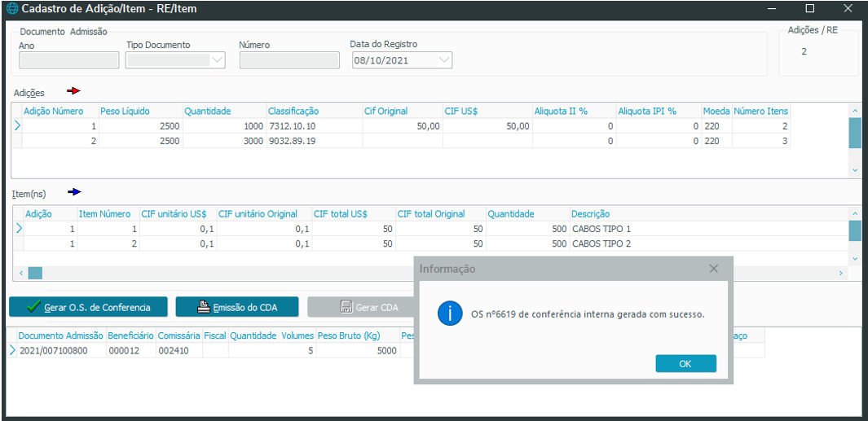Select comissária cell 002410
The height and width of the screenshot is (421, 868).
(178, 351)
